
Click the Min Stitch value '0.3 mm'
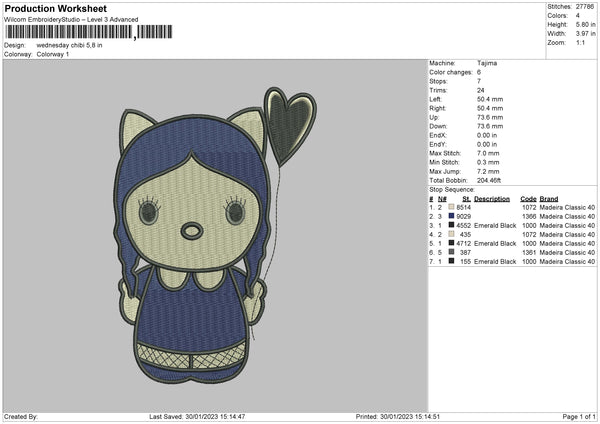pos(488,162)
